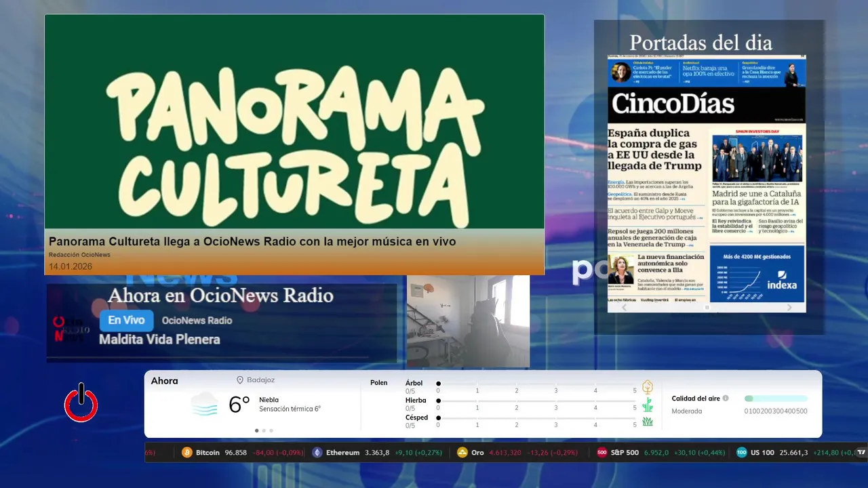Click the OcioNews Radio logo beside En Vivo
Image resolution: width=868 pixels, height=488 pixels.
point(72,330)
